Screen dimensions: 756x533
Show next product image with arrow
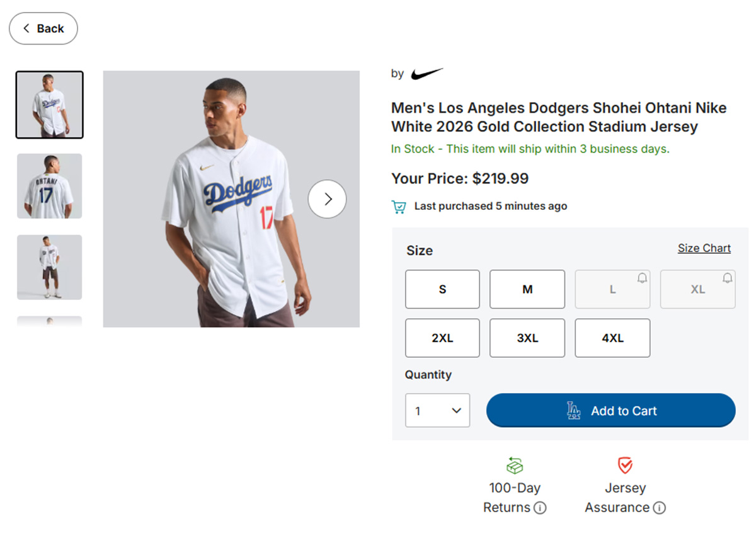pyautogui.click(x=327, y=199)
